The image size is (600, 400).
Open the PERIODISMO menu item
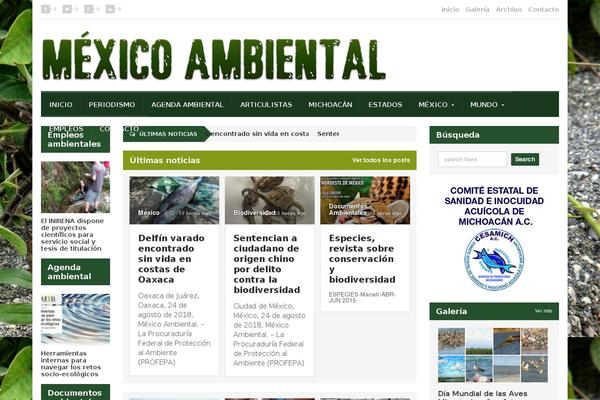112,104
